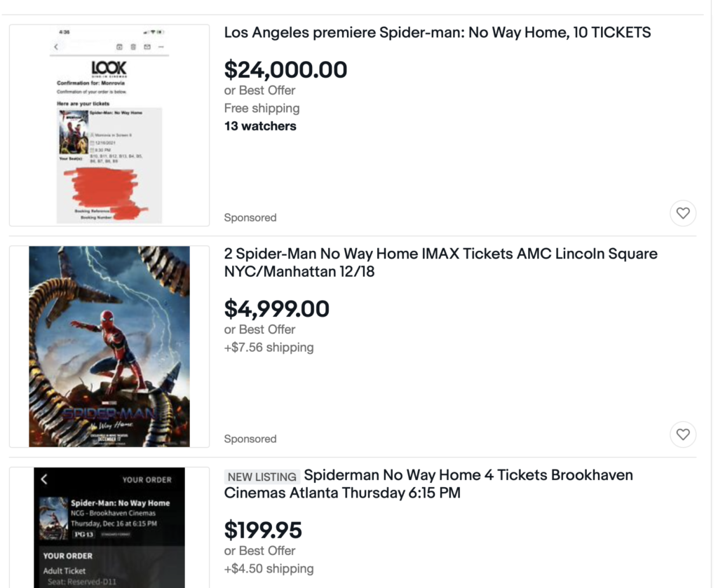
Task: Click heart icon on AMC Lincoln Square listing
Action: click(x=683, y=435)
